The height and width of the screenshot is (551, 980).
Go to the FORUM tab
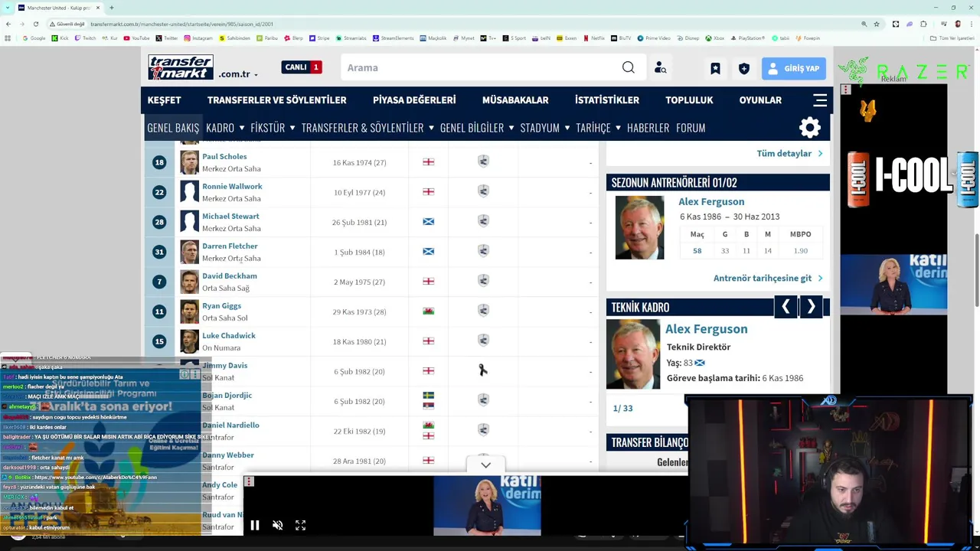pyautogui.click(x=691, y=128)
